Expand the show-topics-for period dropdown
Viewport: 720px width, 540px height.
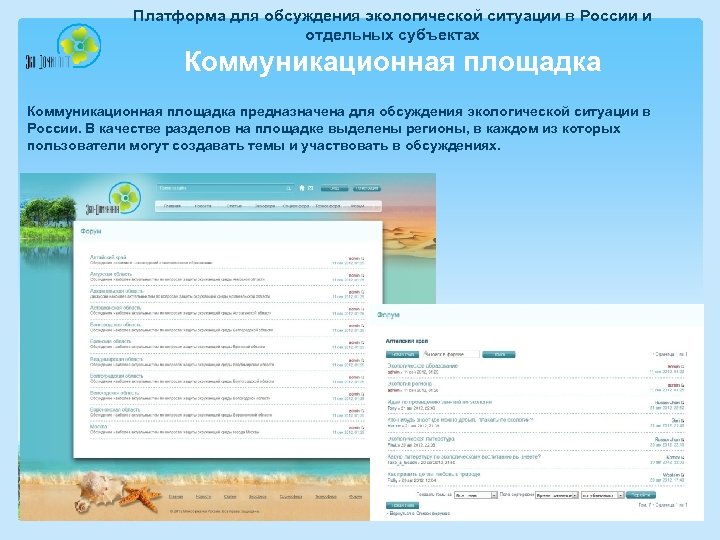tap(475, 495)
